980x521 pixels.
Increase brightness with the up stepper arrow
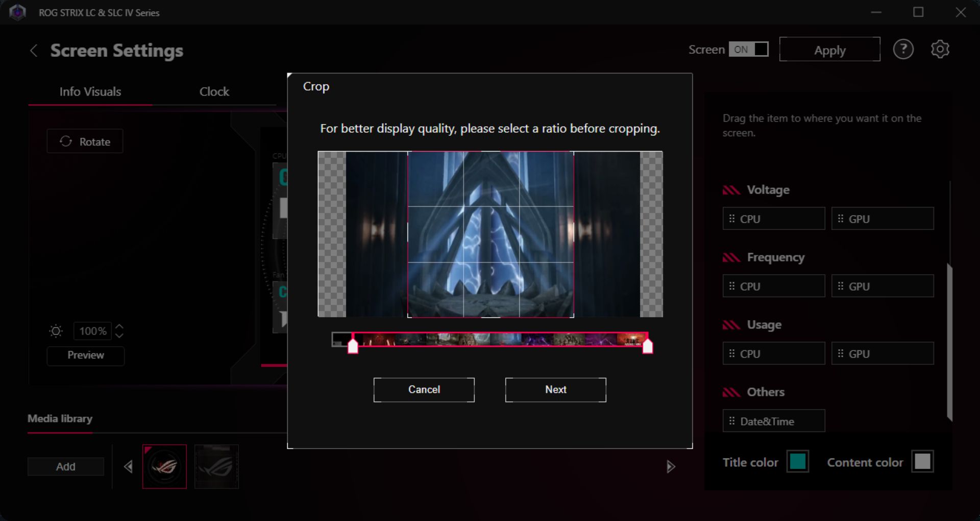coord(119,327)
